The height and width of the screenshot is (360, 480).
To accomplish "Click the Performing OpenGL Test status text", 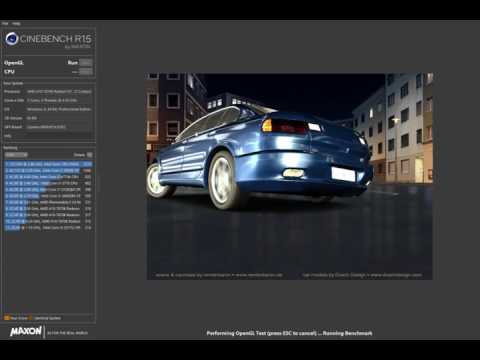I will tap(289, 333).
